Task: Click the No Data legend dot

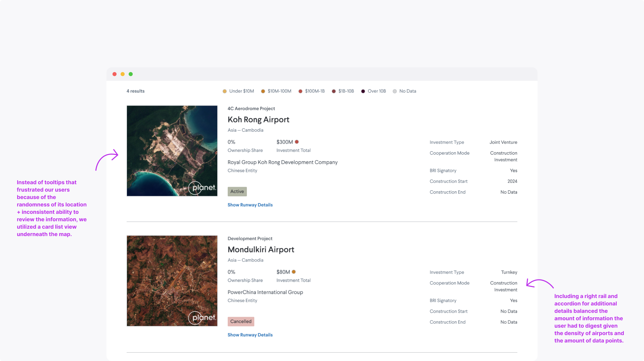Action: click(395, 91)
